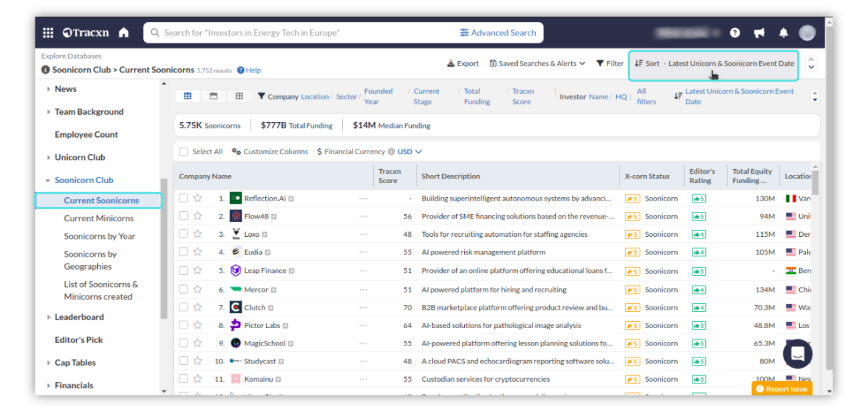Open the help question mark icon

735,33
